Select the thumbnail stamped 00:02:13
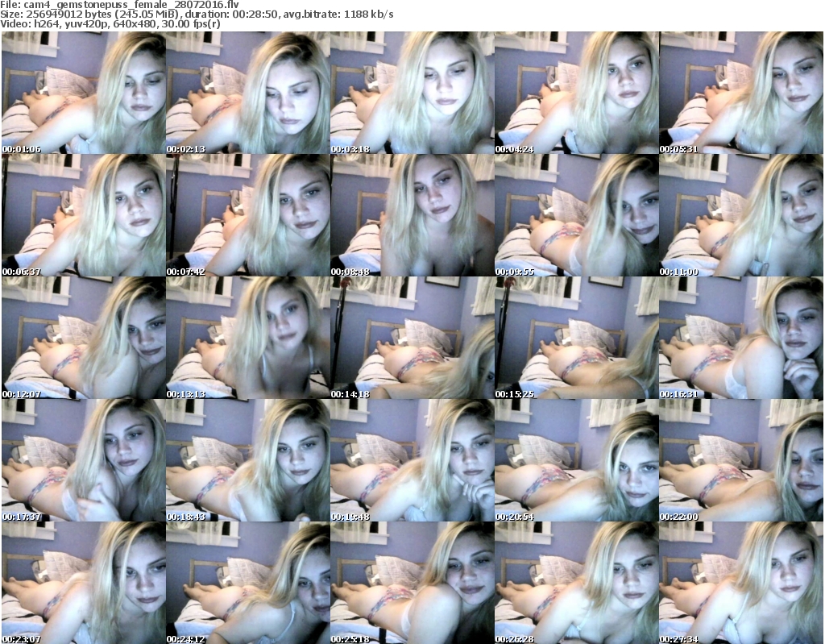Image resolution: width=825 pixels, height=644 pixels. click(x=248, y=93)
